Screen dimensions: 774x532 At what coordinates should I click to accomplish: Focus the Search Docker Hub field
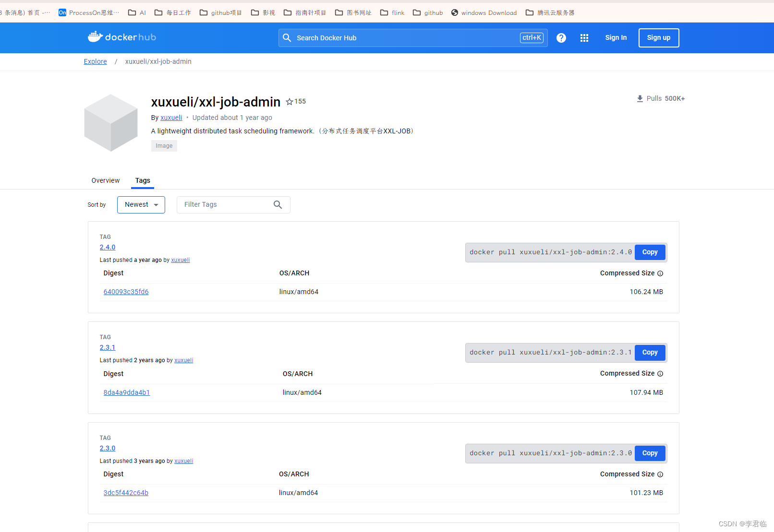[x=413, y=38]
